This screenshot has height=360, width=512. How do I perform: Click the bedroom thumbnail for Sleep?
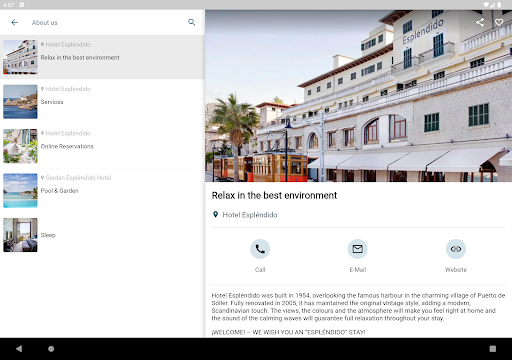[20, 235]
